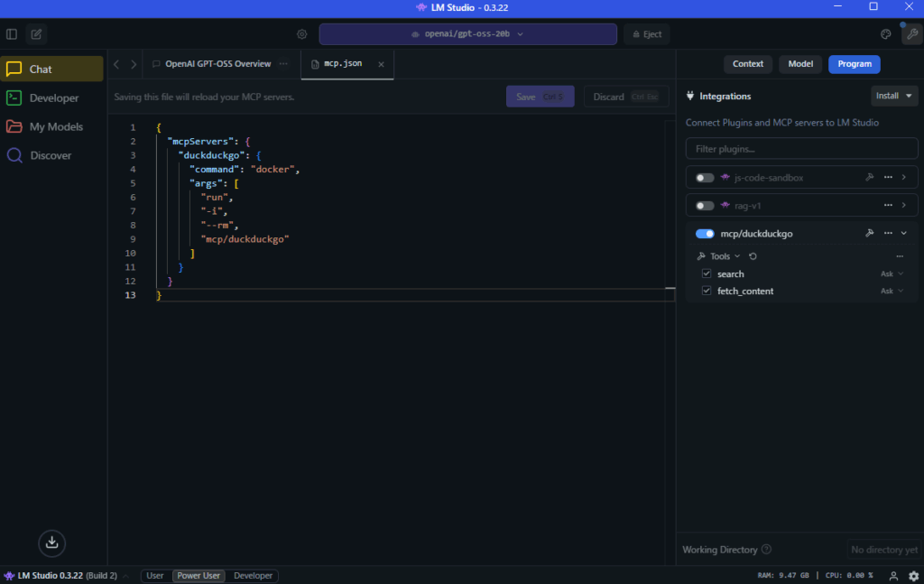Toggle the left sidebar panel icon
The width and height of the screenshot is (924, 584).
coord(12,34)
